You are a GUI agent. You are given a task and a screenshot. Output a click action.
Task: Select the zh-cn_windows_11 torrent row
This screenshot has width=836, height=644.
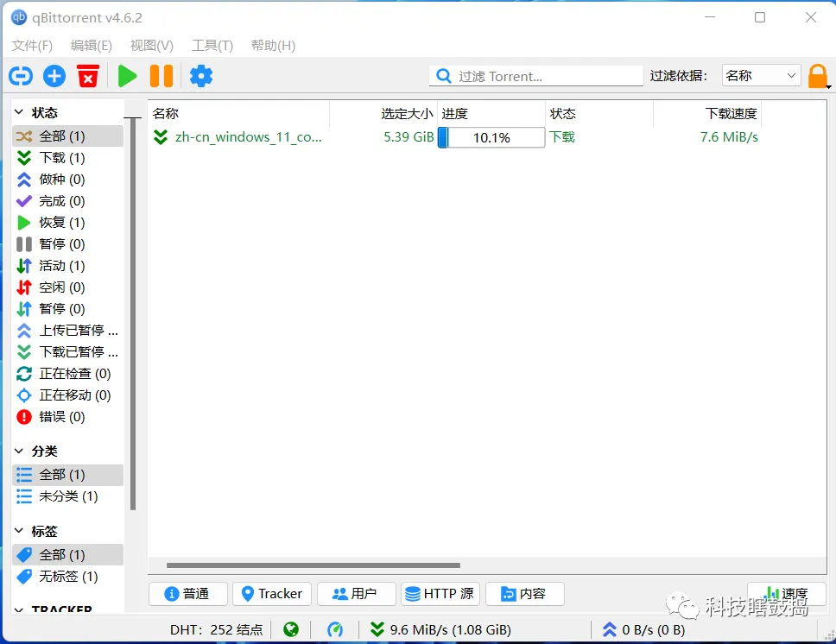(455, 137)
